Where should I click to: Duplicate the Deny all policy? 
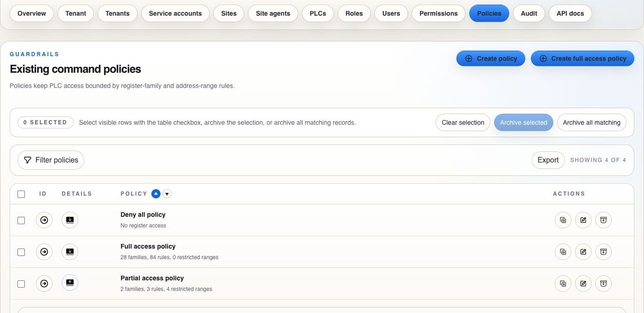pos(563,220)
